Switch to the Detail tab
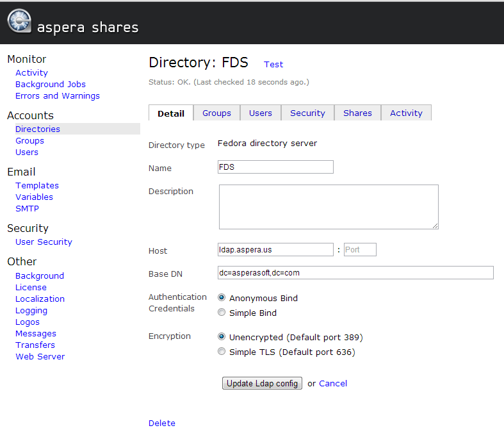 tap(171, 113)
